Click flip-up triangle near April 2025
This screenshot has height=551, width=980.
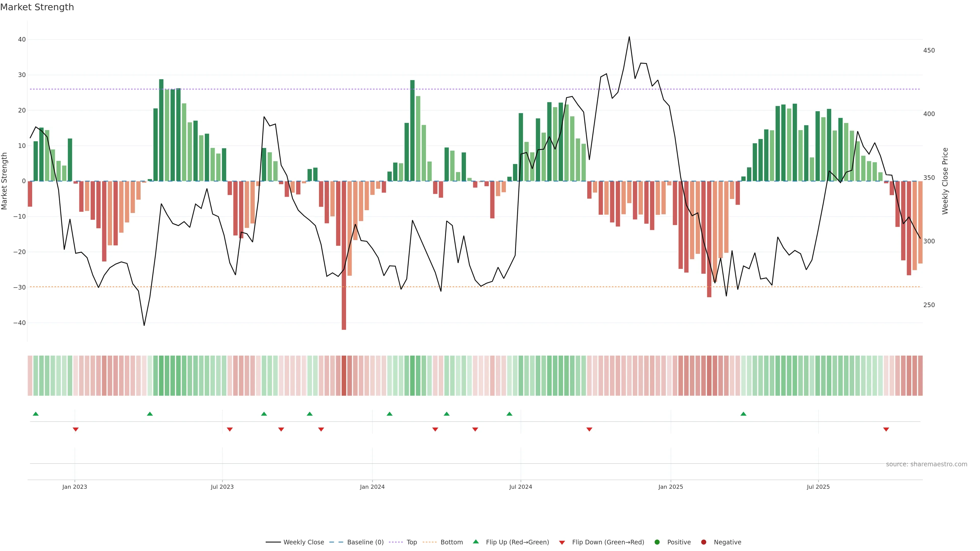743,414
